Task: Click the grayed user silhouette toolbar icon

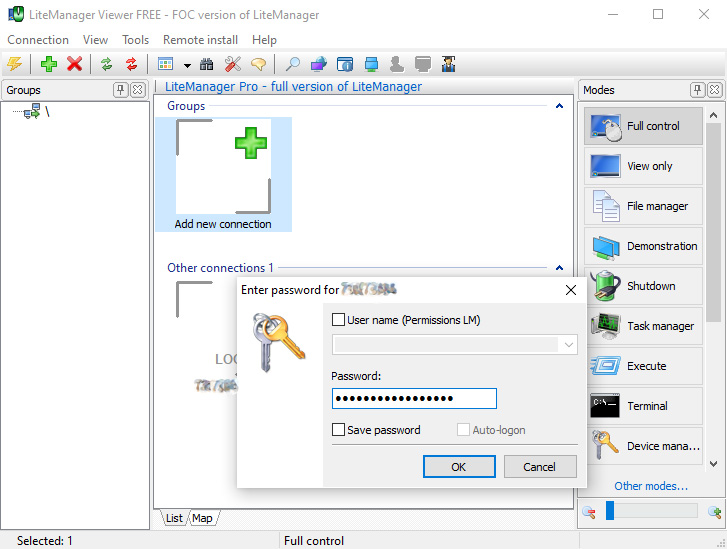Action: click(396, 64)
